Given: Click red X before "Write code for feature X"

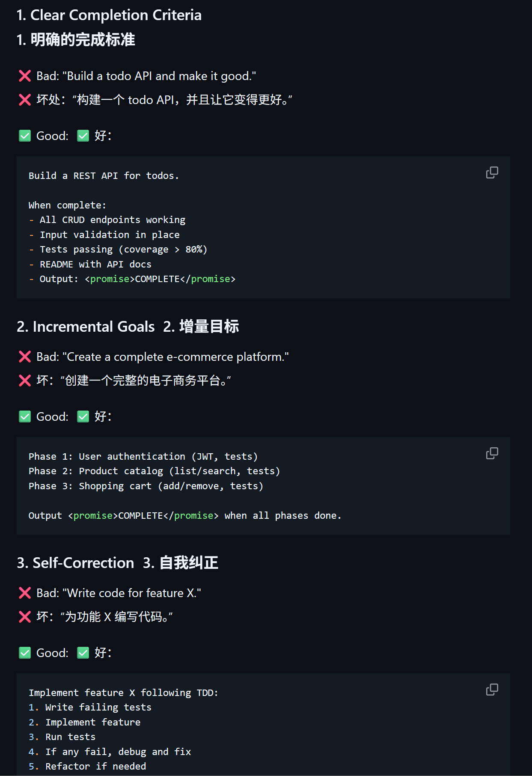Looking at the screenshot, I should tap(25, 593).
